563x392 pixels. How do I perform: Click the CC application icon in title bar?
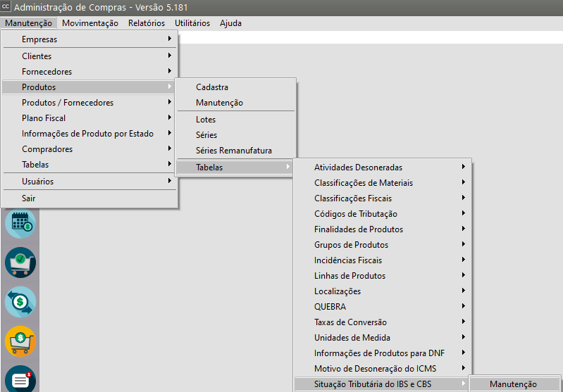tap(6, 7)
